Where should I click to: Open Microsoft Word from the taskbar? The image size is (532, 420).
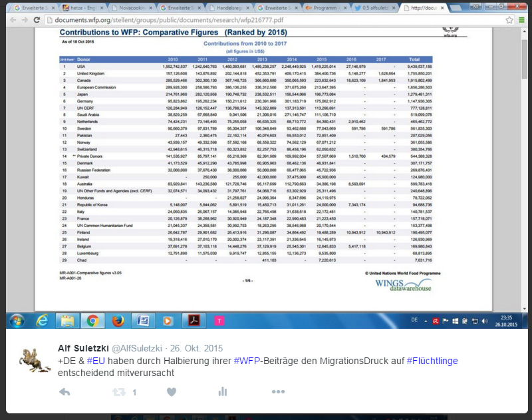pos(143,321)
